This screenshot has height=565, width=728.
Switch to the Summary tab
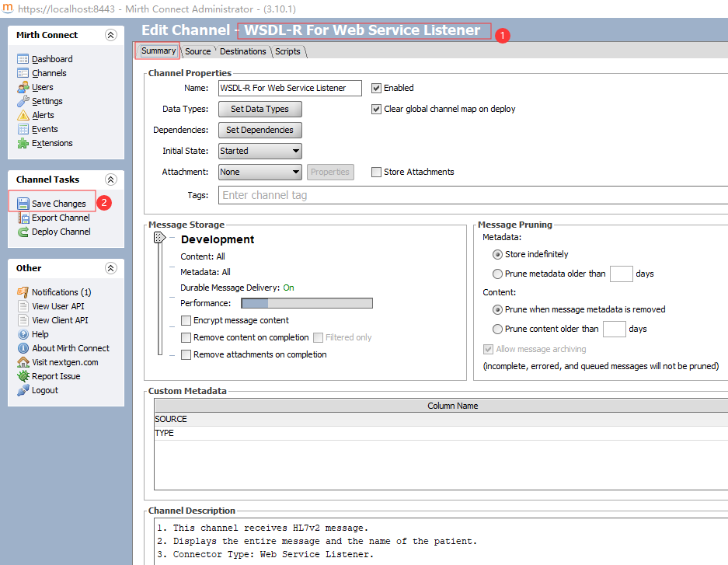(x=158, y=51)
